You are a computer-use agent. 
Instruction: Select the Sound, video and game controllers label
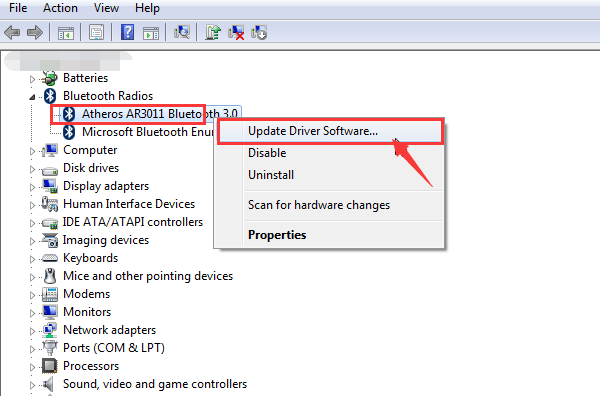pos(155,384)
